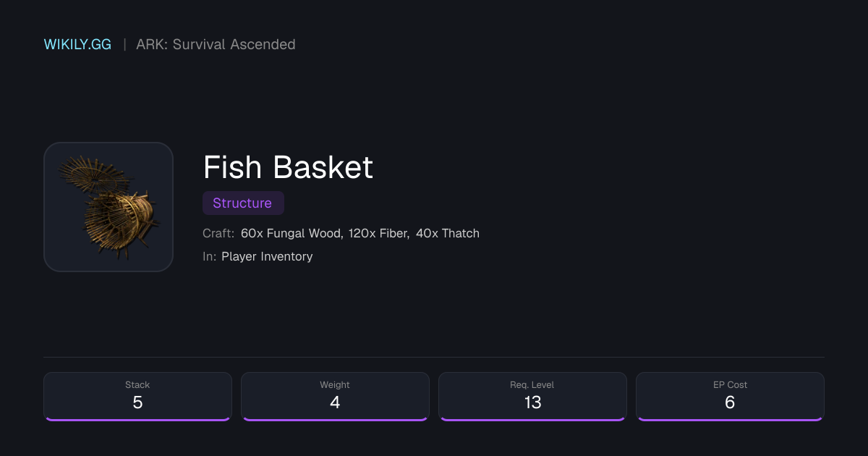
Task: Click the Craft: label
Action: point(218,233)
